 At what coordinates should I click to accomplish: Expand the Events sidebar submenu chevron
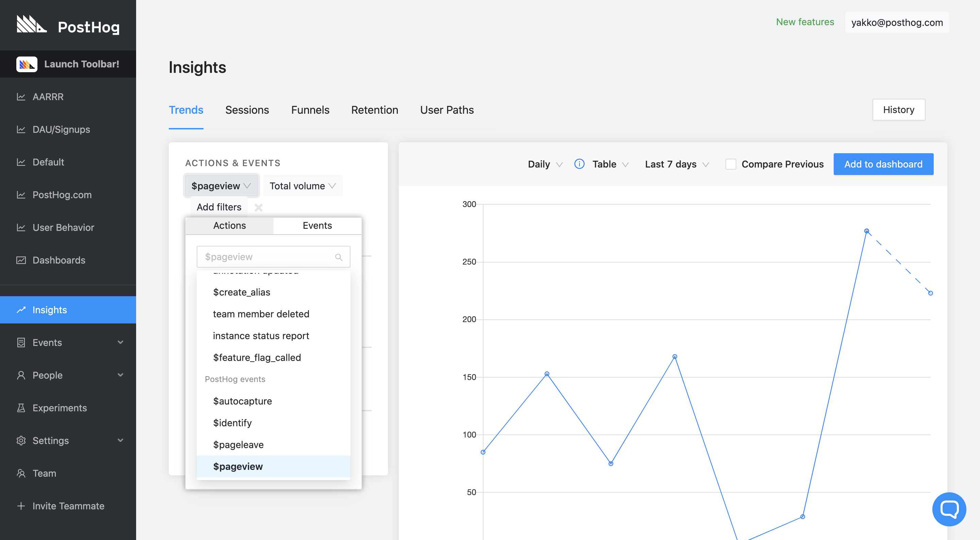[x=120, y=343]
